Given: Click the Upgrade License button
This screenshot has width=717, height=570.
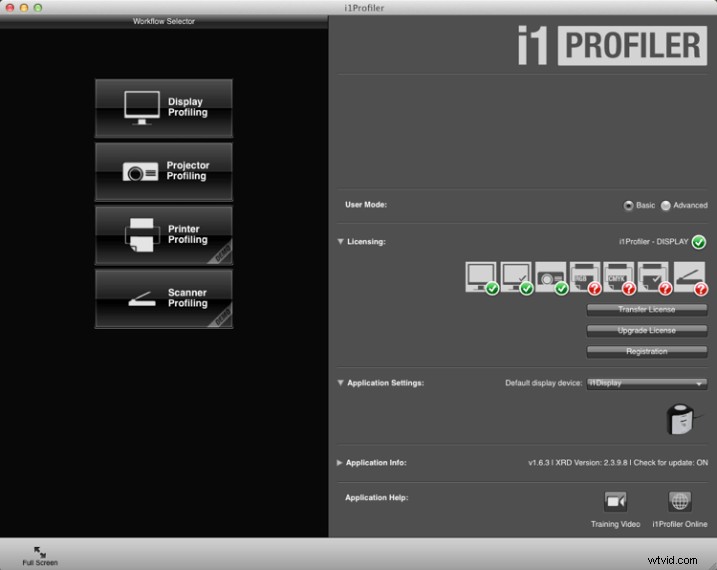Looking at the screenshot, I should point(647,330).
